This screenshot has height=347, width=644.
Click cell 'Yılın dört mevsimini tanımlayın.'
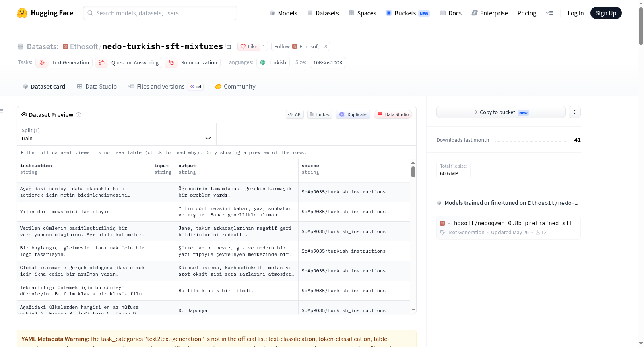point(84,212)
